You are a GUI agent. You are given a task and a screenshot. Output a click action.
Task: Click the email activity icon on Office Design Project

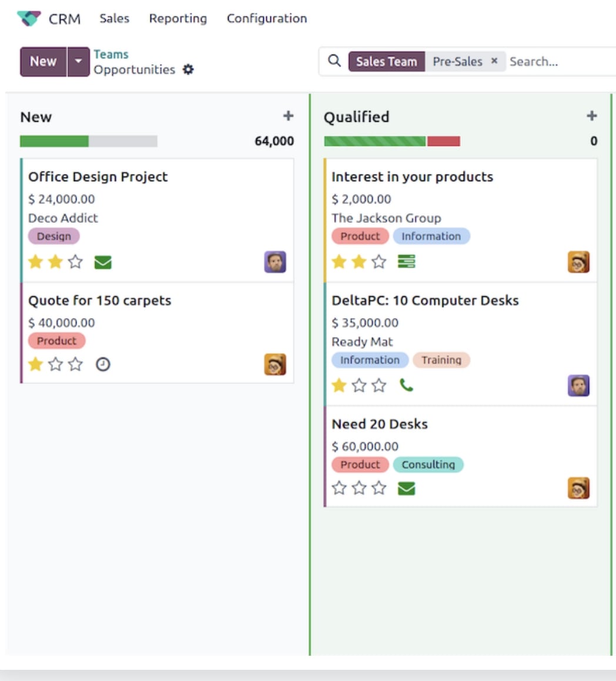coord(103,262)
